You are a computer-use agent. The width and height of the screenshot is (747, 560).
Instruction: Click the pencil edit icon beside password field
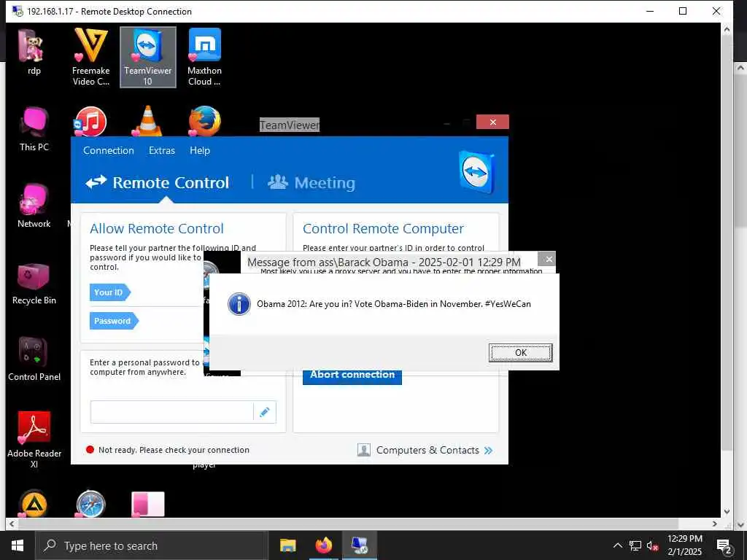[x=264, y=412]
